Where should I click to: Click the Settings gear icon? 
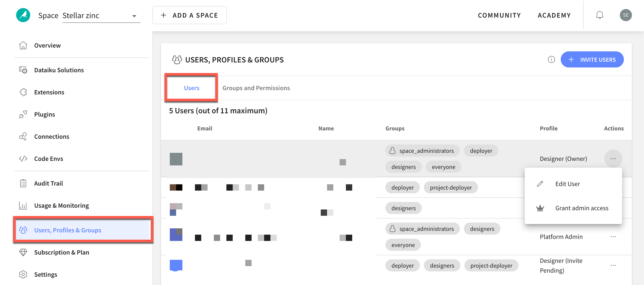(x=23, y=274)
